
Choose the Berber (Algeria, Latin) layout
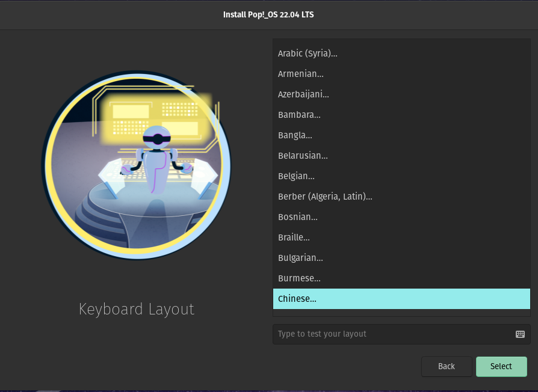pyautogui.click(x=401, y=197)
